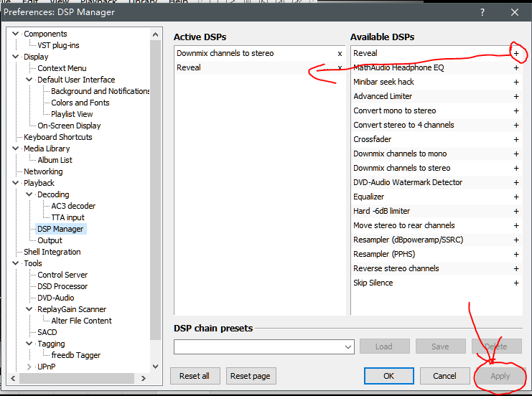Open the DSP chain presets dropdown
The width and height of the screenshot is (532, 396).
[347, 346]
